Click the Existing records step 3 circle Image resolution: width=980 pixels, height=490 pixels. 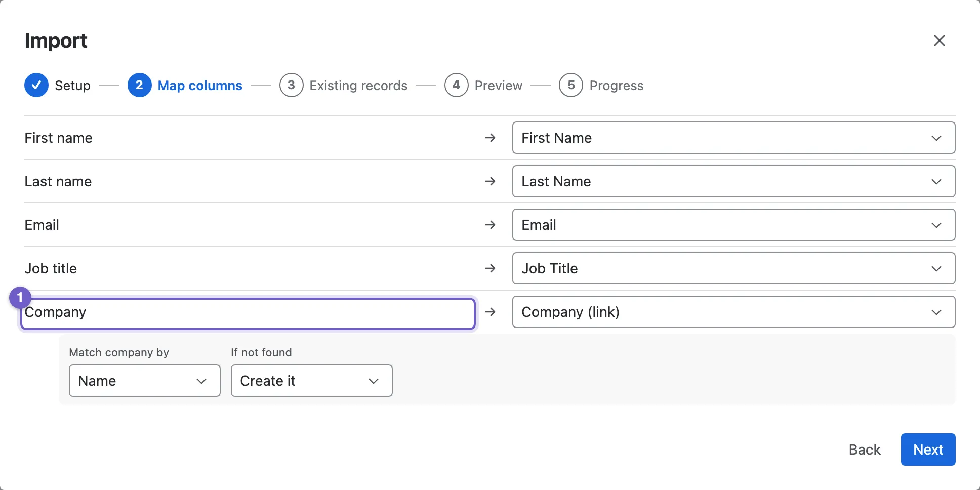point(292,85)
